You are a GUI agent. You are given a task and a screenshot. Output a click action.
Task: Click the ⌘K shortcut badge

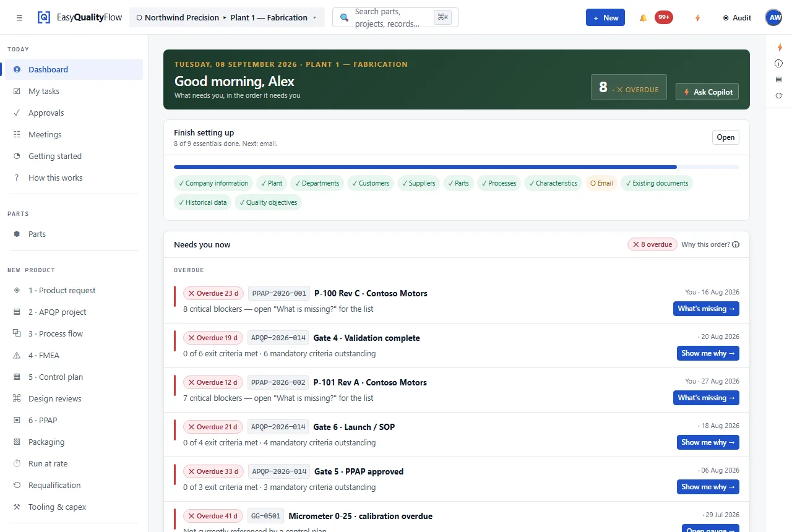(x=442, y=17)
